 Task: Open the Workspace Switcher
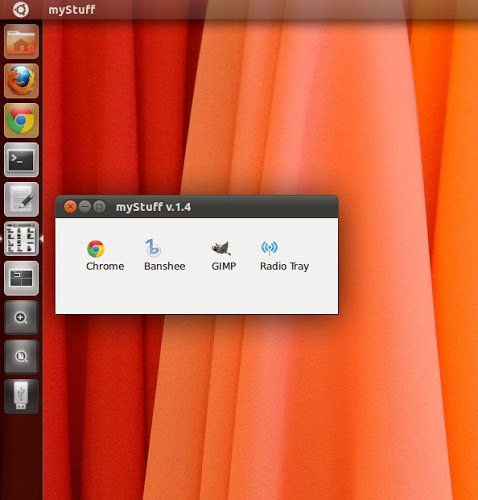click(21, 278)
